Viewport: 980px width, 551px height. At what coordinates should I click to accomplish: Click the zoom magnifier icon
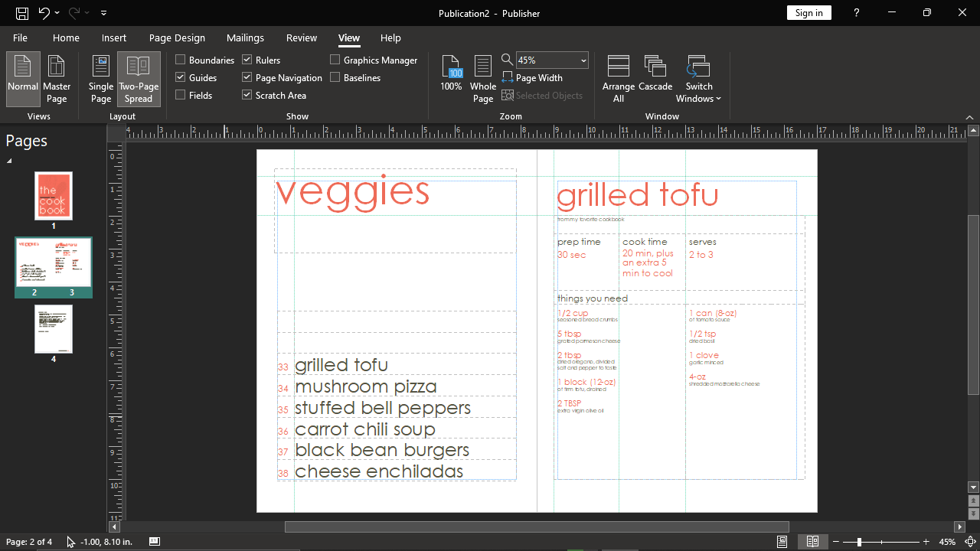click(508, 60)
